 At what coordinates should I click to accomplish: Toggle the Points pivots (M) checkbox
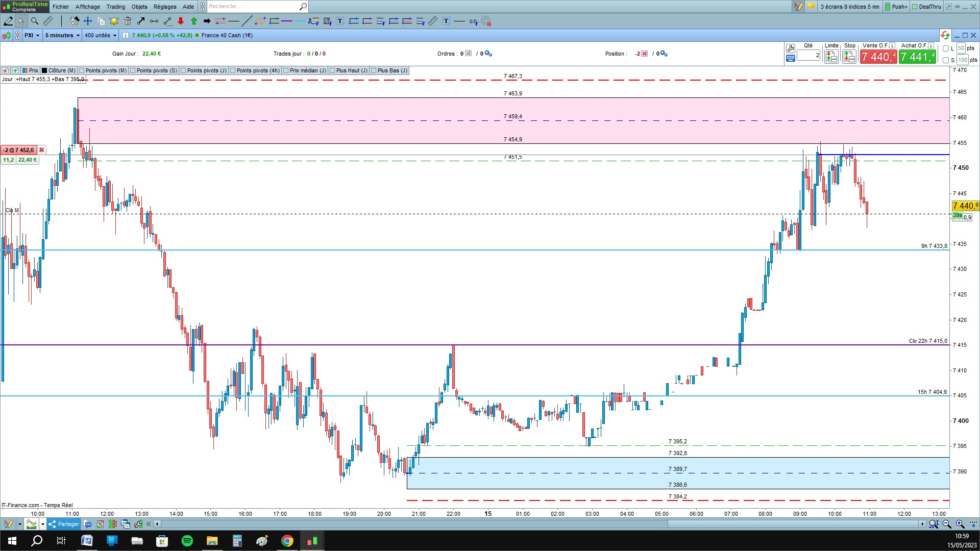coord(82,70)
